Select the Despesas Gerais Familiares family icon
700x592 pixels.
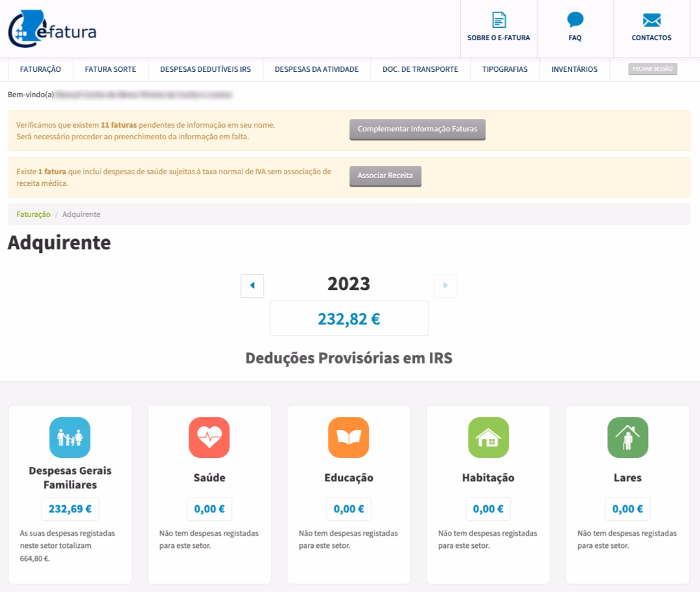(70, 438)
